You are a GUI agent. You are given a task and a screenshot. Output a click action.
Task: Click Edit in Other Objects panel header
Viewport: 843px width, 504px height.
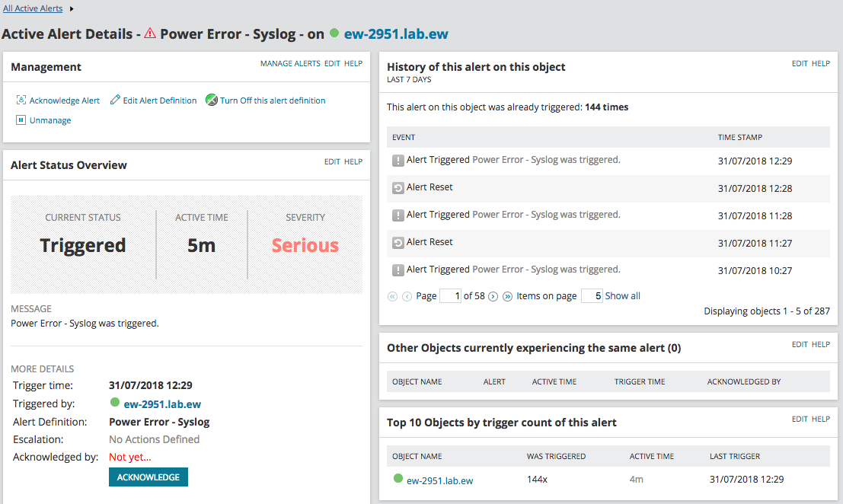[800, 344]
